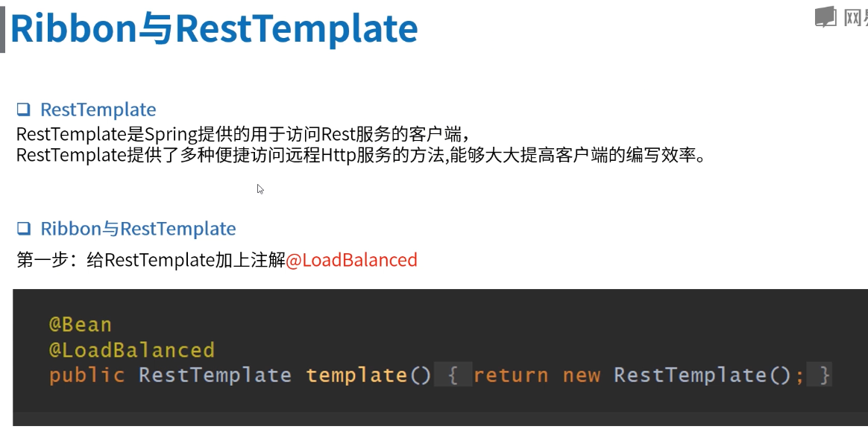868x441 pixels.
Task: Click the square bullet beside Ribbon与RestTemplate heading
Action: click(x=23, y=228)
